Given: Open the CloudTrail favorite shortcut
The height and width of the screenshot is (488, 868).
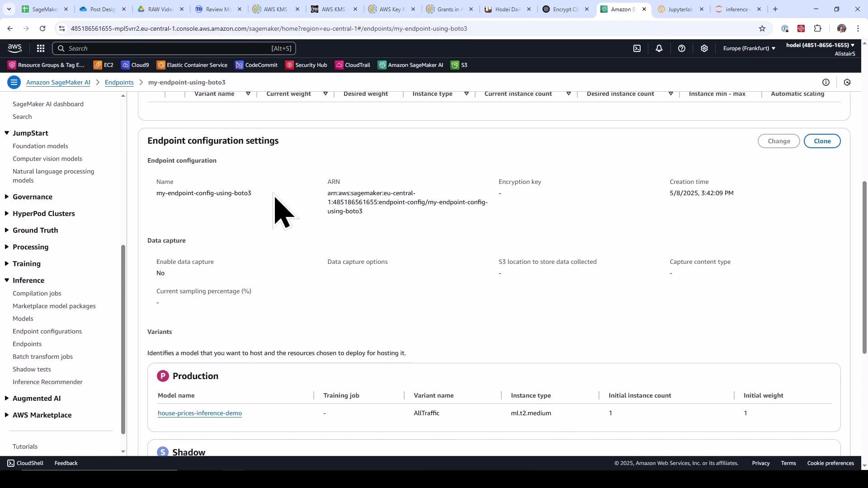Looking at the screenshot, I should [x=353, y=65].
